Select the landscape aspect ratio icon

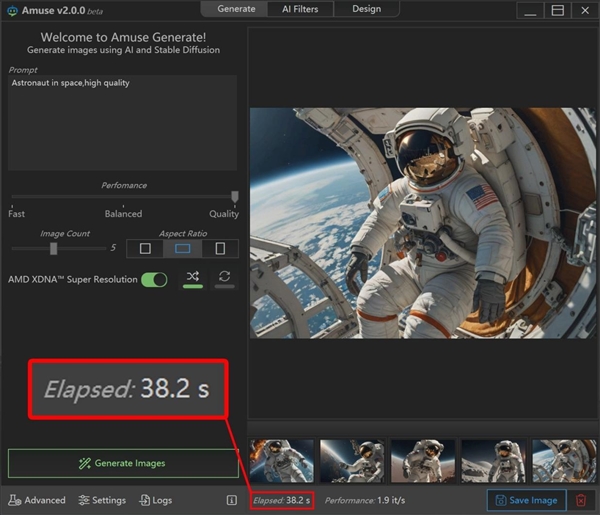tap(183, 248)
